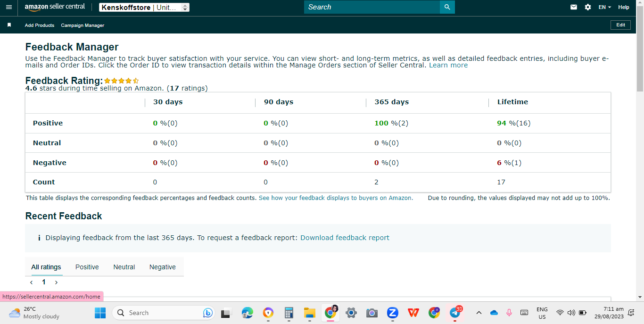Select the All ratings tab
Screen dimensions: 644x324
[46, 267]
